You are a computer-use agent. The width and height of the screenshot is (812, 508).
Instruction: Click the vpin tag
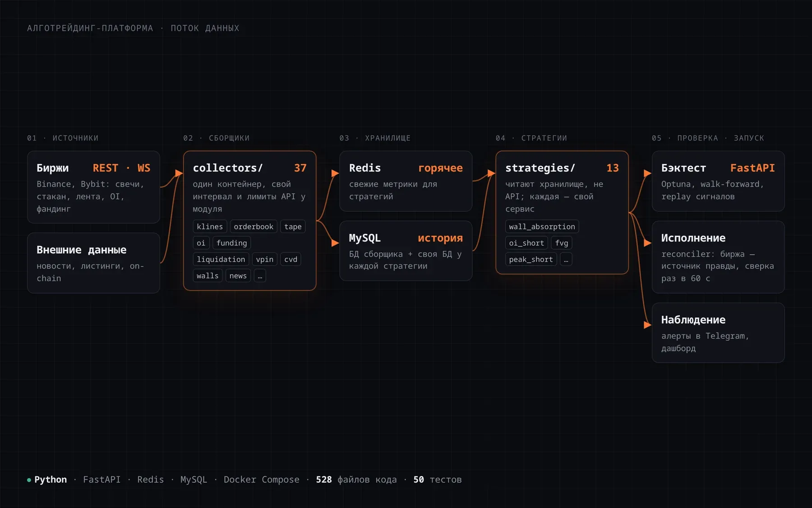click(x=265, y=259)
